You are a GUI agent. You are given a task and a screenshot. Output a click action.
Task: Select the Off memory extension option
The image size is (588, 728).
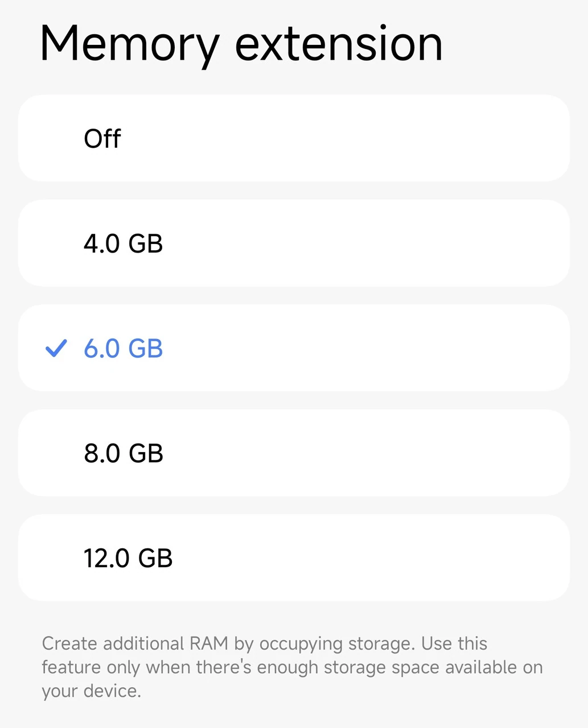coord(294,138)
